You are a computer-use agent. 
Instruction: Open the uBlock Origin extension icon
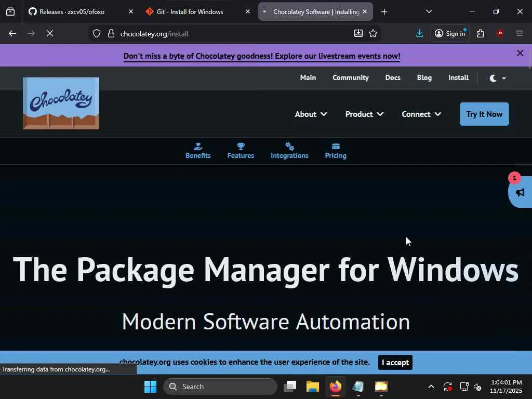point(499,33)
